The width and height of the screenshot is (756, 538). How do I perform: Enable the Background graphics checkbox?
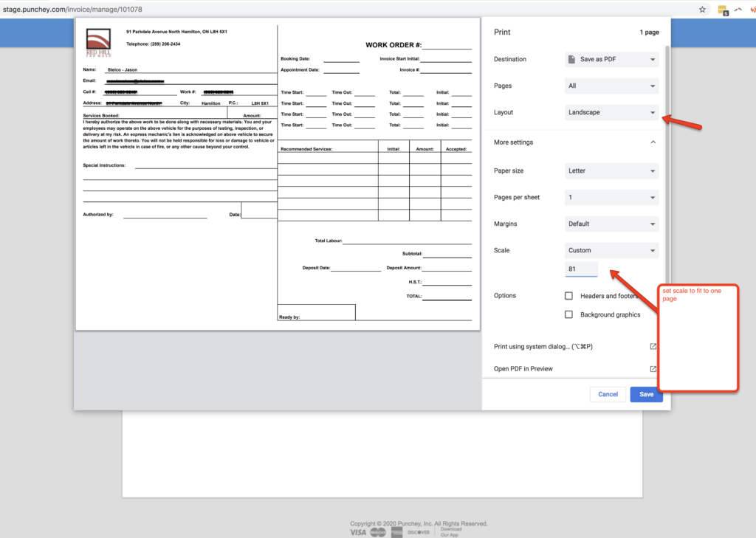click(x=568, y=314)
